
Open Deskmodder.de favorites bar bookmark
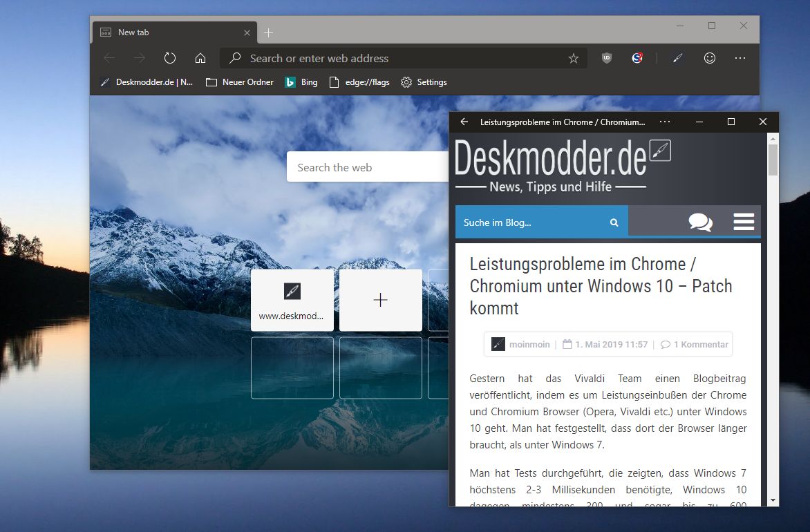click(147, 82)
